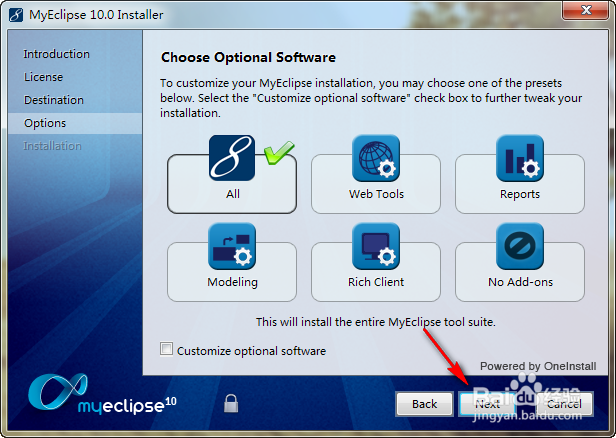Image resolution: width=616 pixels, height=438 pixels.
Task: Pick the Reports bar chart icon
Action: click(x=520, y=158)
